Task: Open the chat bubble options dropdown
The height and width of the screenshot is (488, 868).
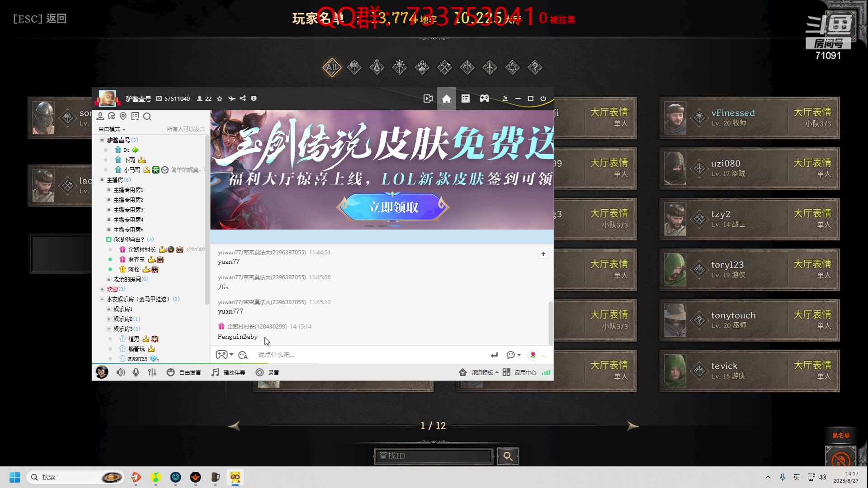Action: click(x=514, y=355)
